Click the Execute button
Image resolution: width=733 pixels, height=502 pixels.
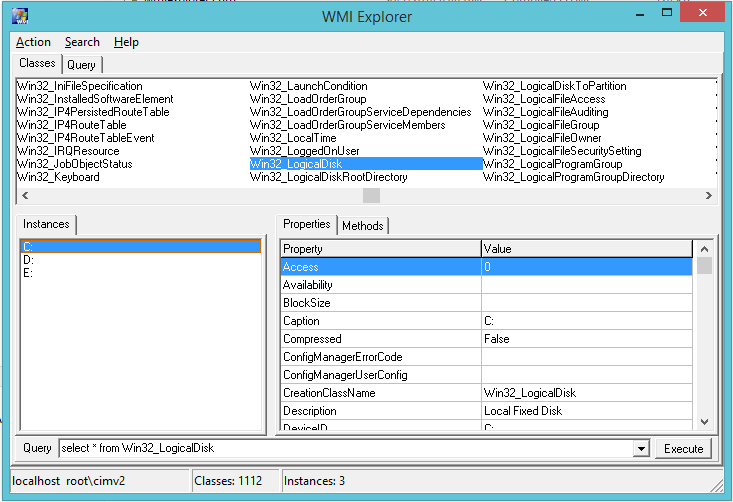pos(683,449)
